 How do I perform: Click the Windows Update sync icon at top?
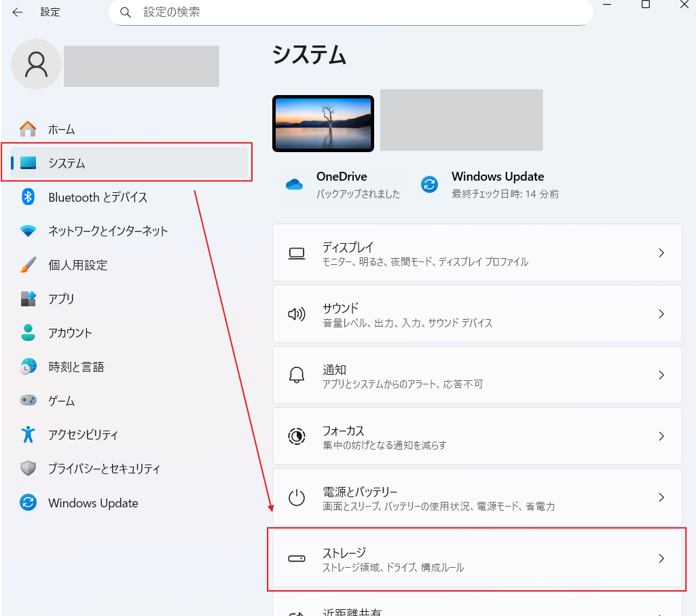429,185
